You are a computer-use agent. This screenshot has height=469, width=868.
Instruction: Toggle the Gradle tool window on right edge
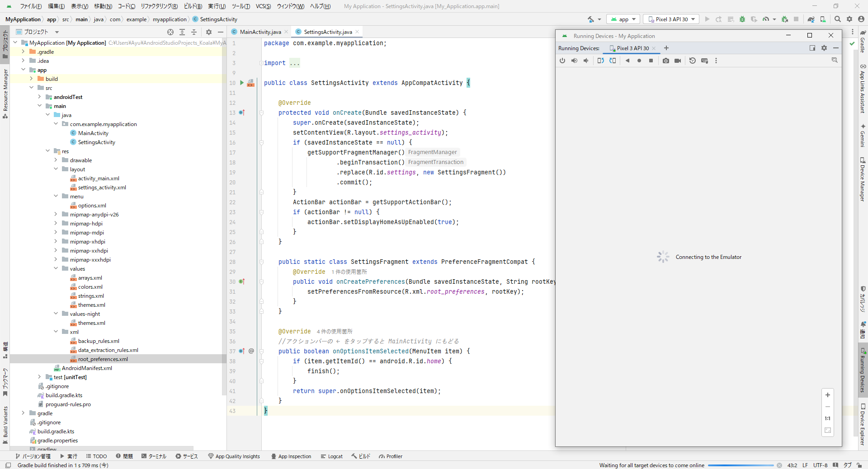(x=863, y=42)
